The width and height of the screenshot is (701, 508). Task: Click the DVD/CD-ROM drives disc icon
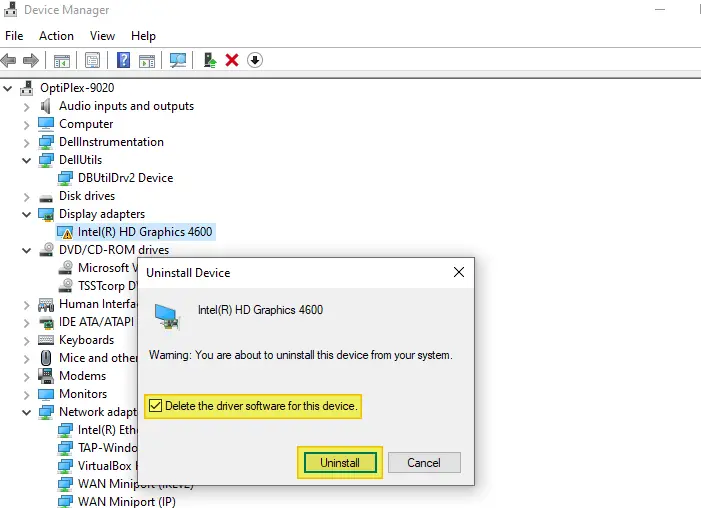click(x=46, y=250)
